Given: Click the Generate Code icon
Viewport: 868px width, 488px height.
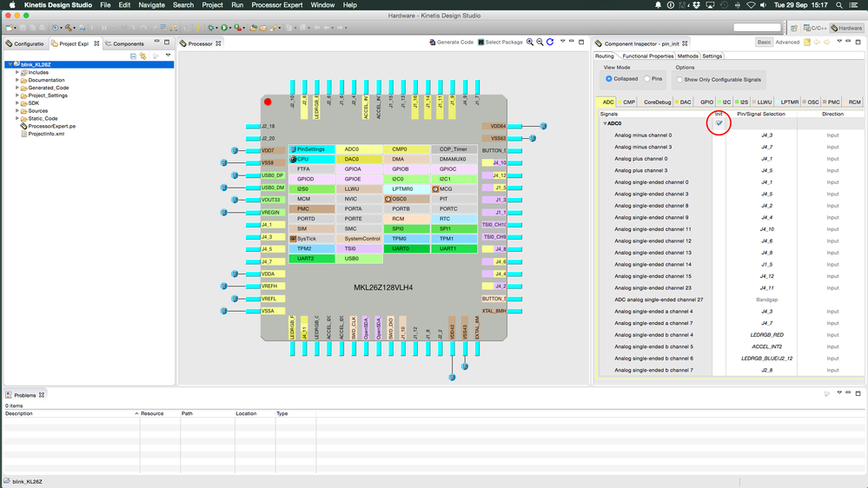Looking at the screenshot, I should (432, 43).
